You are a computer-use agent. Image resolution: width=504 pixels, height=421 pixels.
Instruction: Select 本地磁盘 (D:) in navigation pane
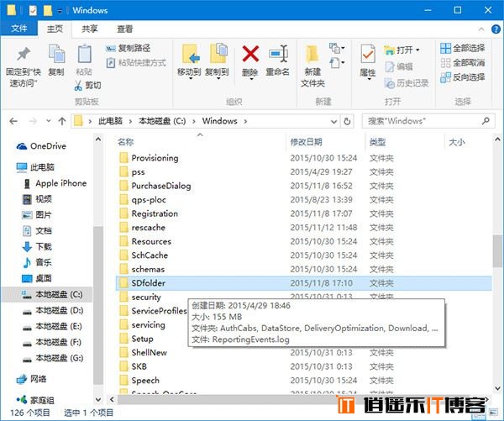point(53,310)
